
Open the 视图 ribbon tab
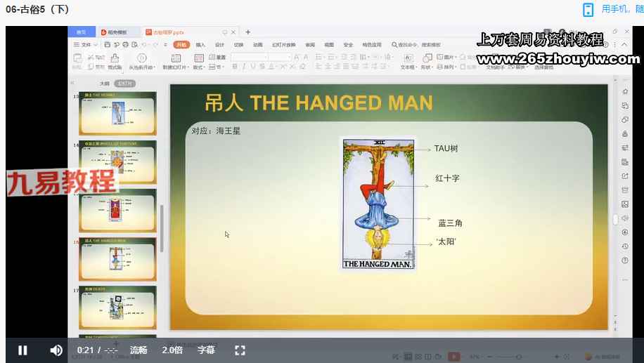click(x=329, y=45)
